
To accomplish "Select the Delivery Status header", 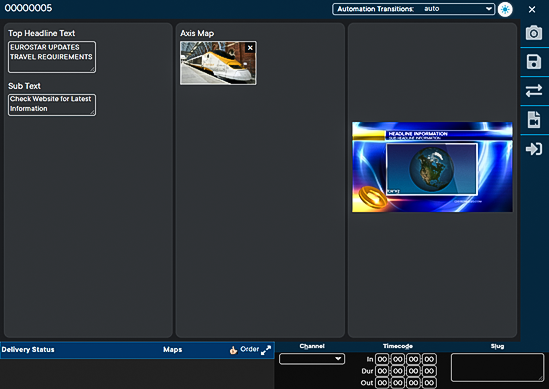I will tap(28, 349).
